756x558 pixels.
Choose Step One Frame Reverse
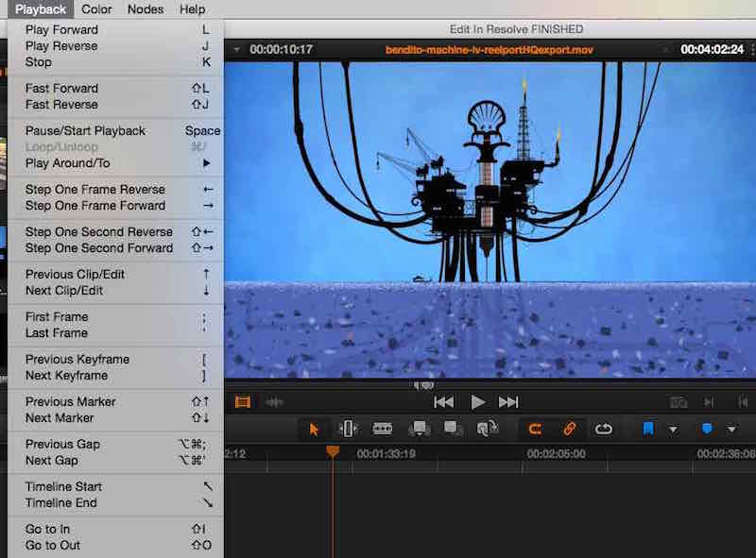[x=115, y=190]
